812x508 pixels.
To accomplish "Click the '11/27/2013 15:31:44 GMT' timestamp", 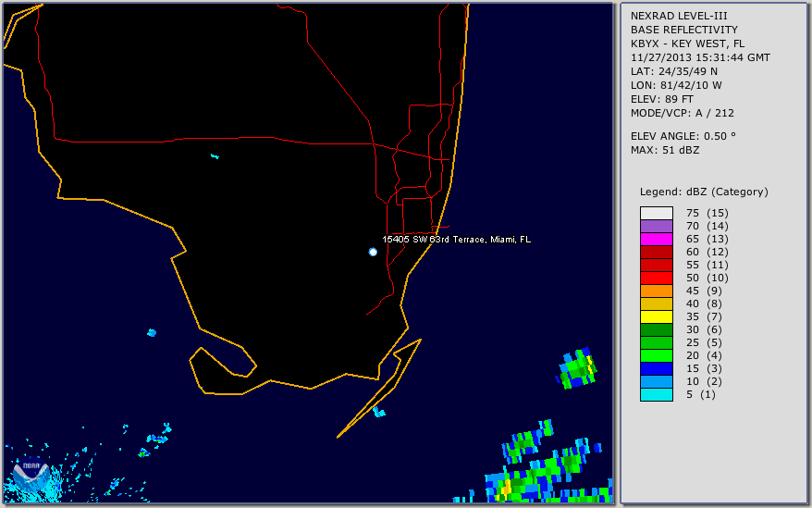I will pyautogui.click(x=700, y=57).
